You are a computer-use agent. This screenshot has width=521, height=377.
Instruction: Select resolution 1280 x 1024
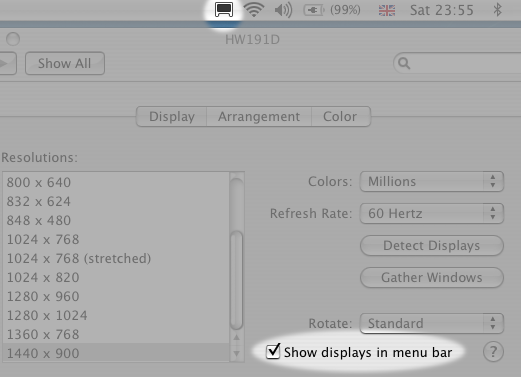pos(116,315)
